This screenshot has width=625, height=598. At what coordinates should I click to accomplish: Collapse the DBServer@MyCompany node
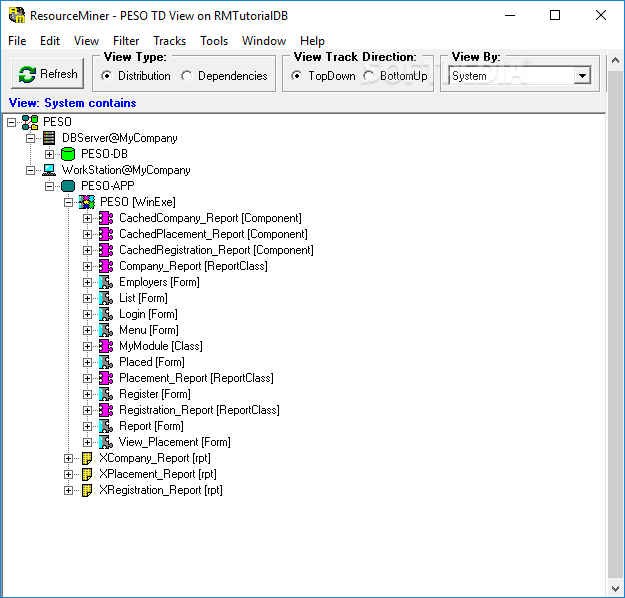(x=30, y=138)
